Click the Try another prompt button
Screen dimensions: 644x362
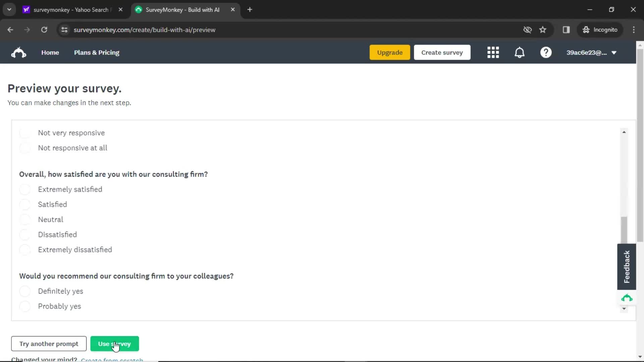pyautogui.click(x=49, y=344)
